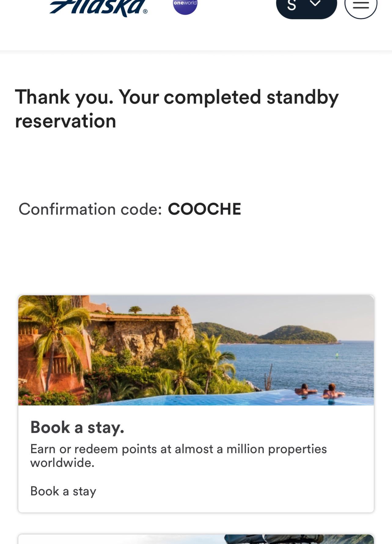Click the "Confirmation code:" label

click(x=90, y=209)
